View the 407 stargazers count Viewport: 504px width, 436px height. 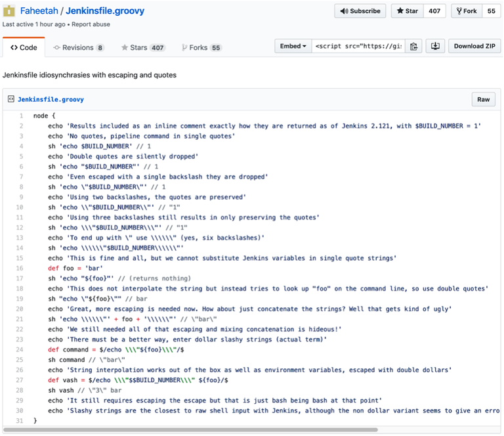tap(434, 11)
